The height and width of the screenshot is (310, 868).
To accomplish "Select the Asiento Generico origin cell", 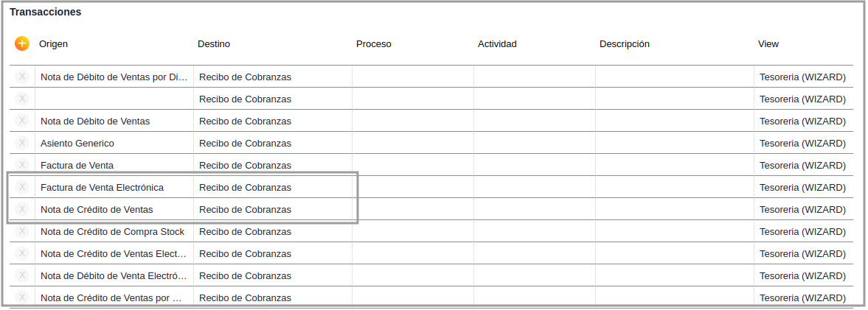I will point(77,143).
